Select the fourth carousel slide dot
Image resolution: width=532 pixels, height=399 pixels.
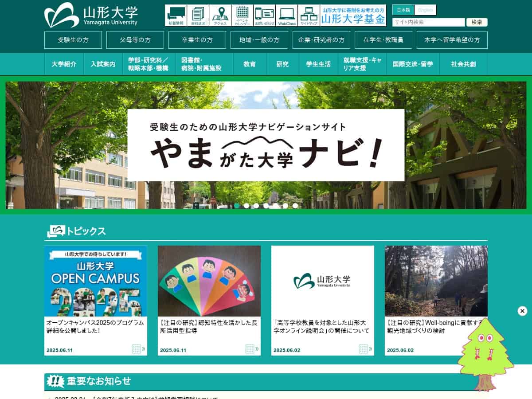[266, 206]
